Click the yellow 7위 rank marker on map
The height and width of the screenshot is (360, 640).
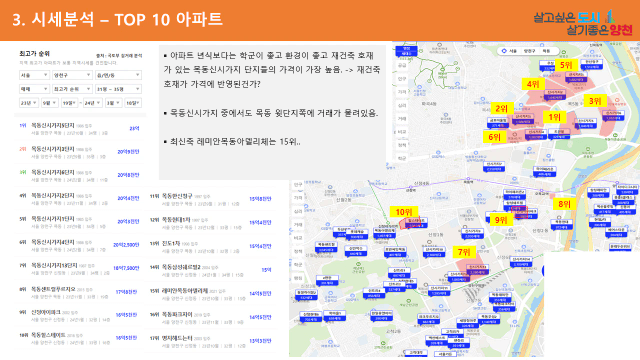pos(464,252)
